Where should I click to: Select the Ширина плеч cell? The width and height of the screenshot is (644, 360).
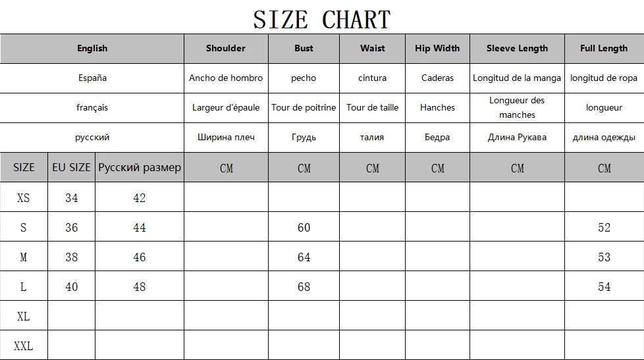click(x=226, y=137)
